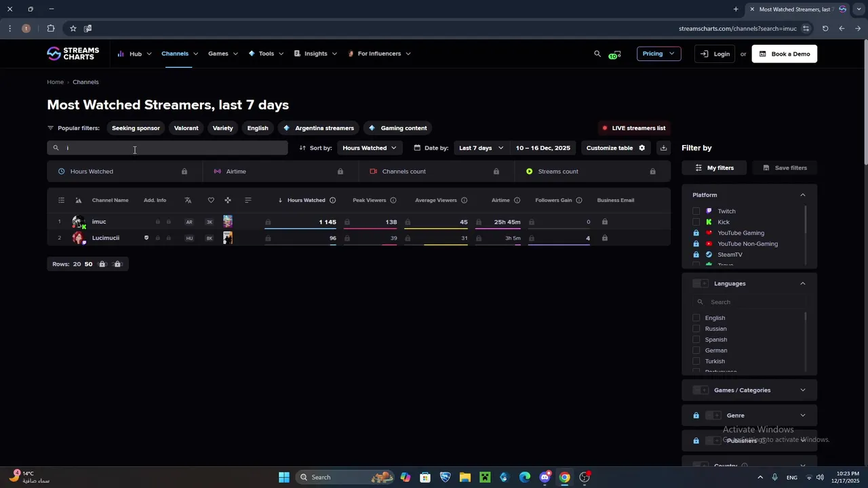The image size is (868, 488).
Task: Click the verified badge next to Lucimucii
Action: click(x=146, y=238)
